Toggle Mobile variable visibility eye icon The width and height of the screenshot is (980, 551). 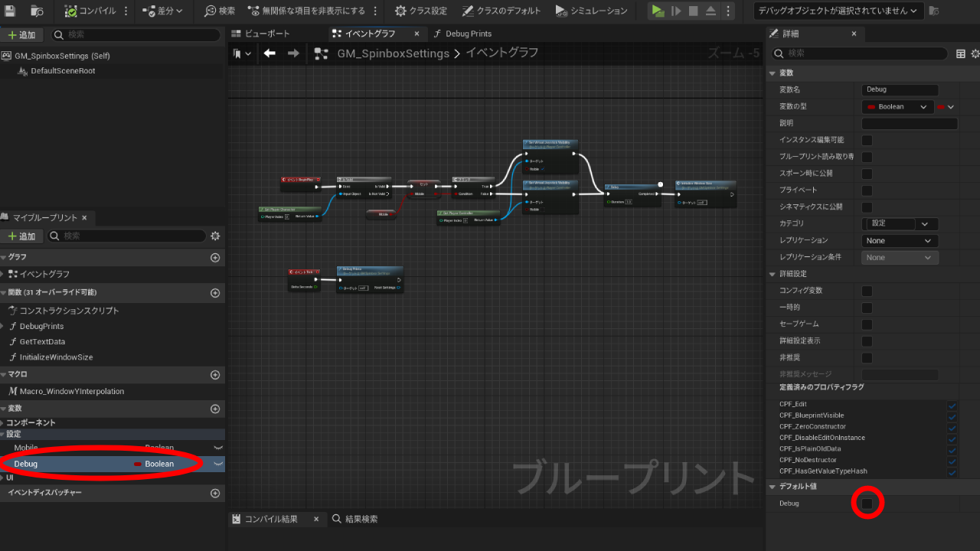217,447
